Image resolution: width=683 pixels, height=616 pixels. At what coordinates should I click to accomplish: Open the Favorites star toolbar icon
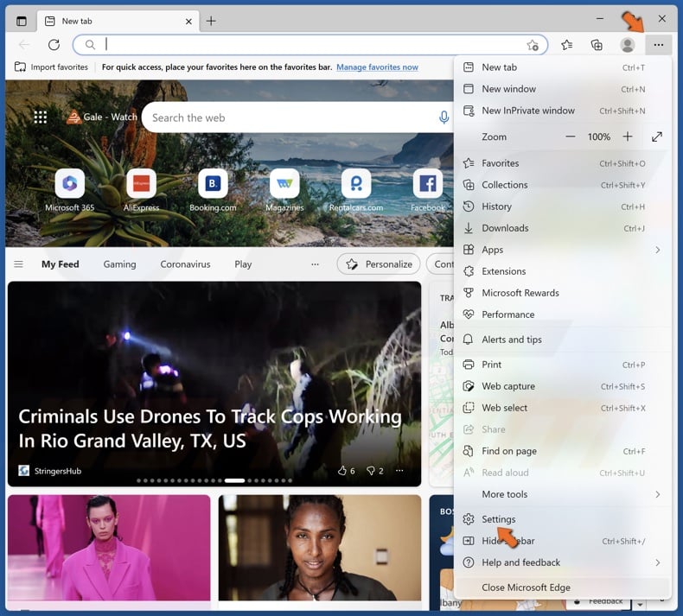click(566, 45)
